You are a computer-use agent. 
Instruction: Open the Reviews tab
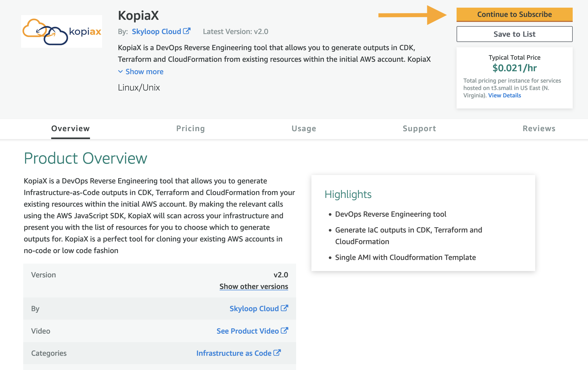tap(539, 129)
